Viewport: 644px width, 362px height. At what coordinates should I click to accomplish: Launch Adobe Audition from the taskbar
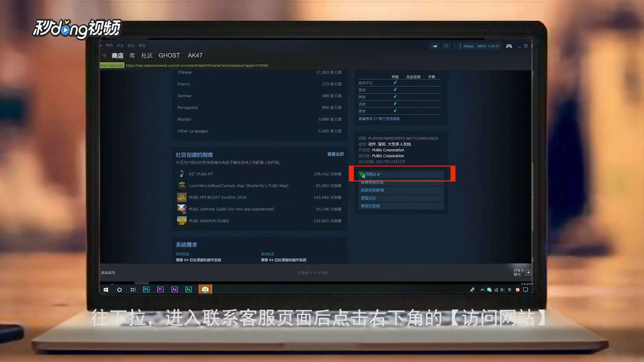click(189, 290)
